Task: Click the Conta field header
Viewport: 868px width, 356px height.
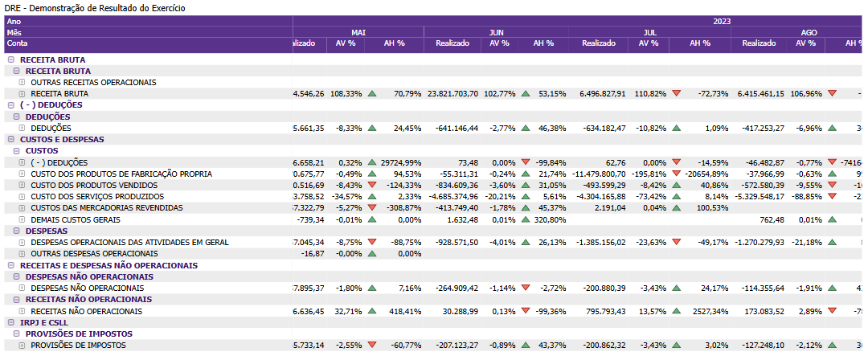Action: pyautogui.click(x=17, y=43)
